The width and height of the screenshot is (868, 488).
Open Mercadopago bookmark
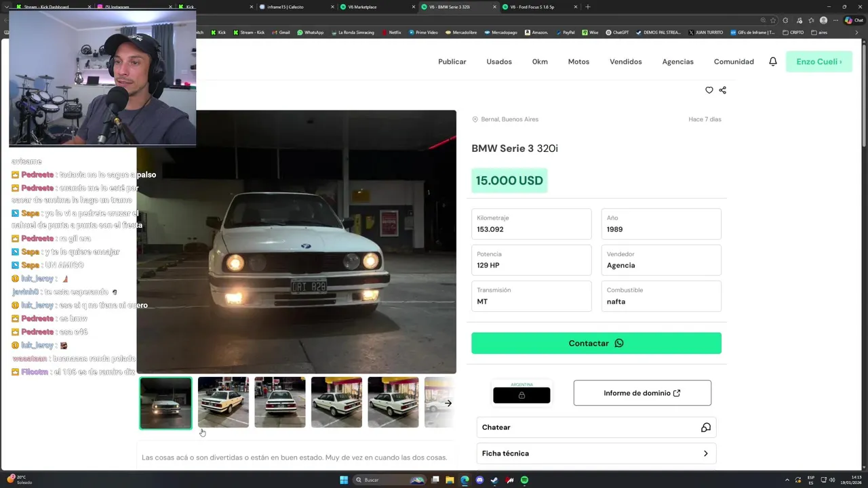[x=500, y=33]
